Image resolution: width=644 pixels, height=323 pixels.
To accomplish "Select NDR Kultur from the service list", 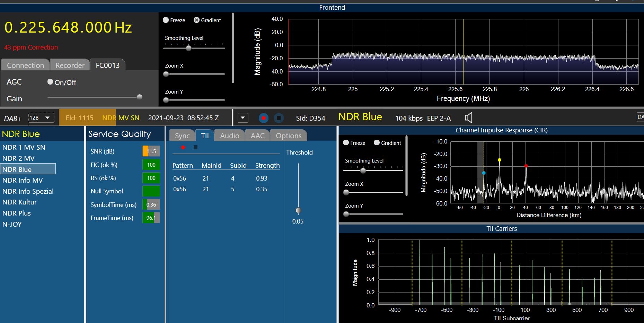I will point(19,202).
